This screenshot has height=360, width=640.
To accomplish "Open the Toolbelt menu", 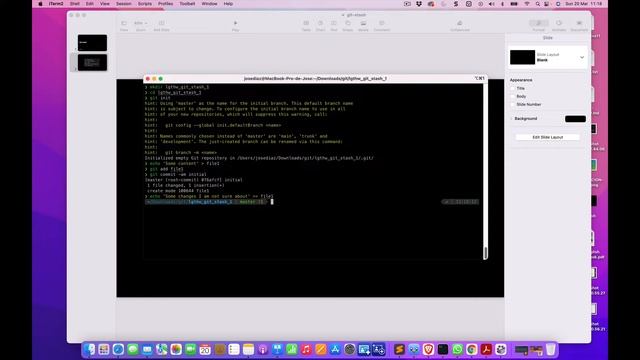I will coord(187,4).
